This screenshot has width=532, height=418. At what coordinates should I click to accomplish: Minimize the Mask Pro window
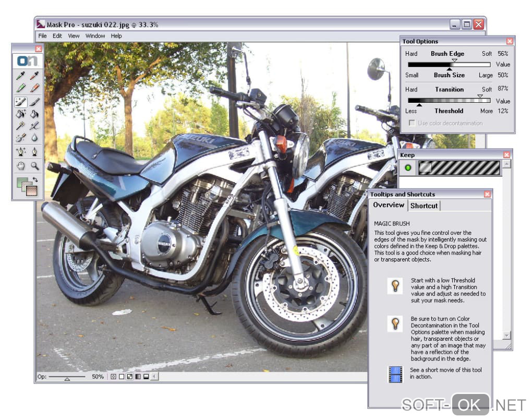[x=455, y=25]
